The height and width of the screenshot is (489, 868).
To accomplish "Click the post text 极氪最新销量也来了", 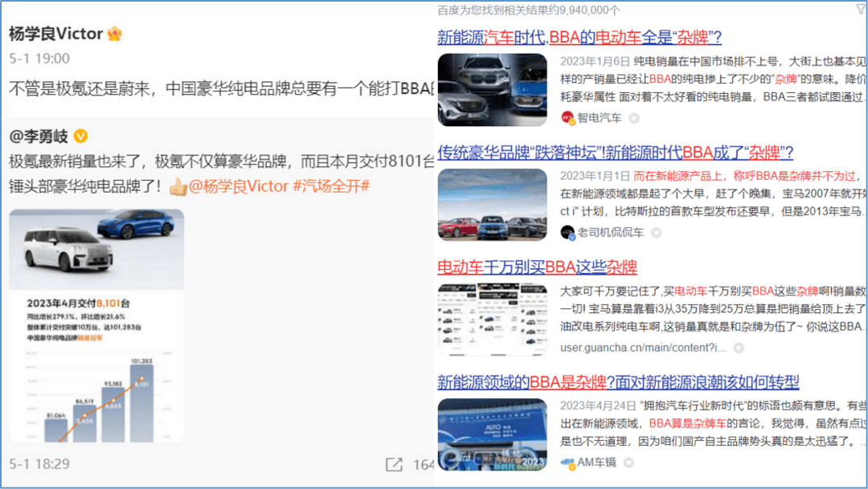I will coord(77,161).
